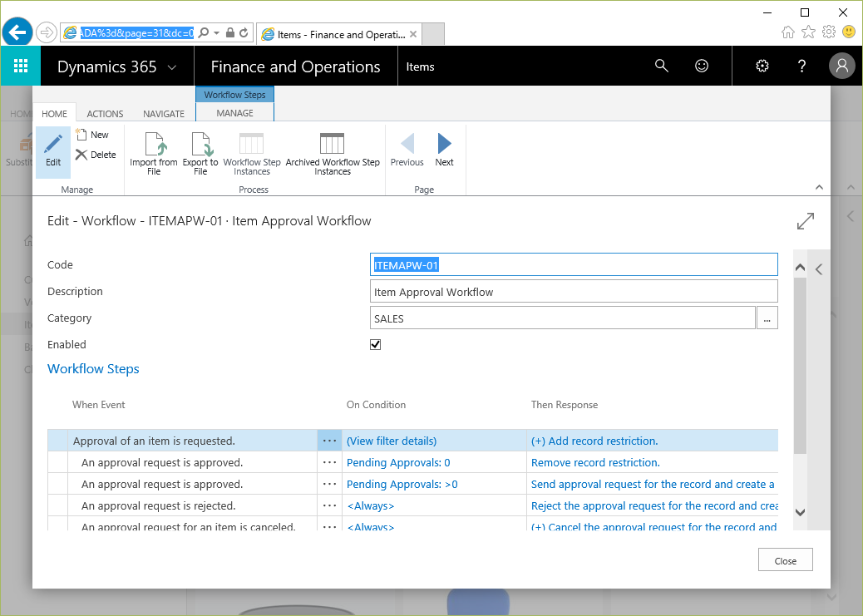
Task: Select the Items browser tab
Action: coord(339,34)
